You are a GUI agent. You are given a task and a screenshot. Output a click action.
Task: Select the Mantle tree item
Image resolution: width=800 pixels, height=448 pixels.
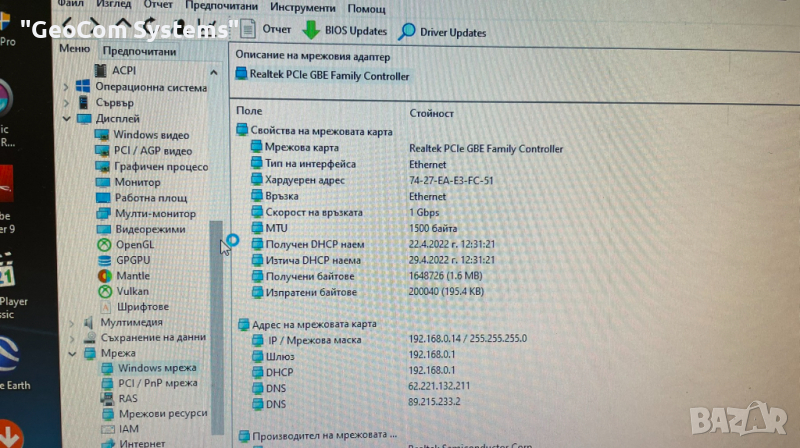[133, 276]
